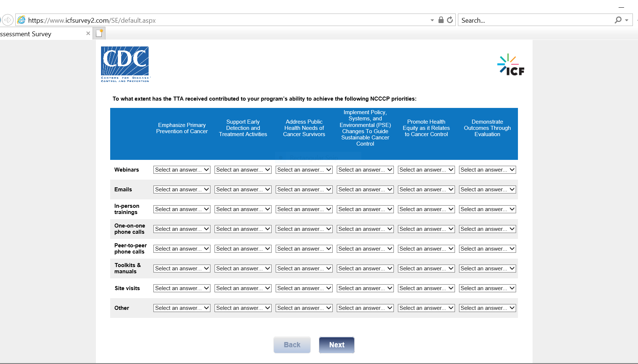
Task: Click the Emphasize Primary Prevention of Cancer header
Action: coord(182,128)
